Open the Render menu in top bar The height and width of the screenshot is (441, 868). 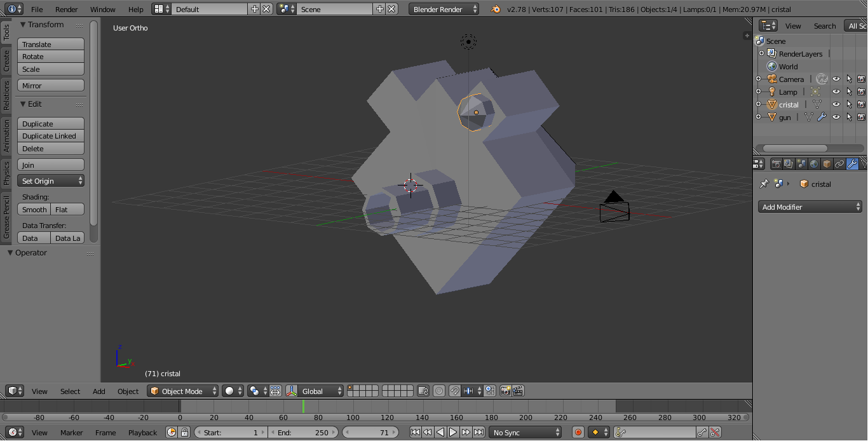(x=66, y=10)
